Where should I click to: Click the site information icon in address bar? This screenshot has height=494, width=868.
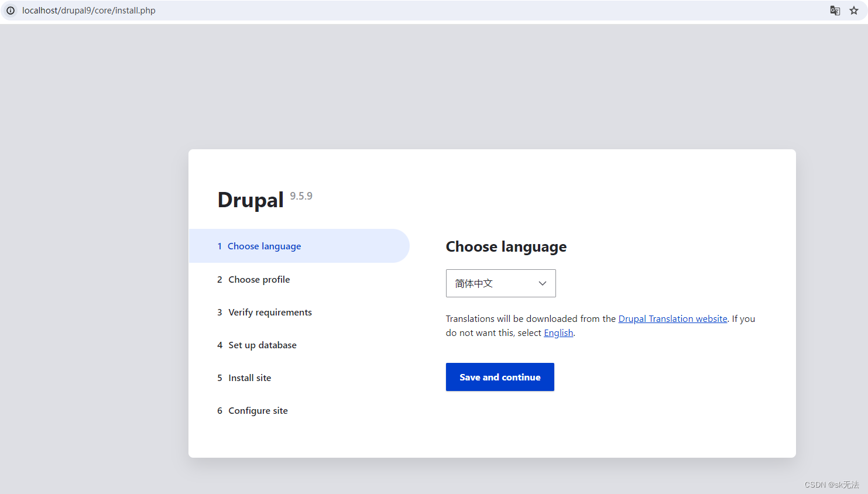11,11
